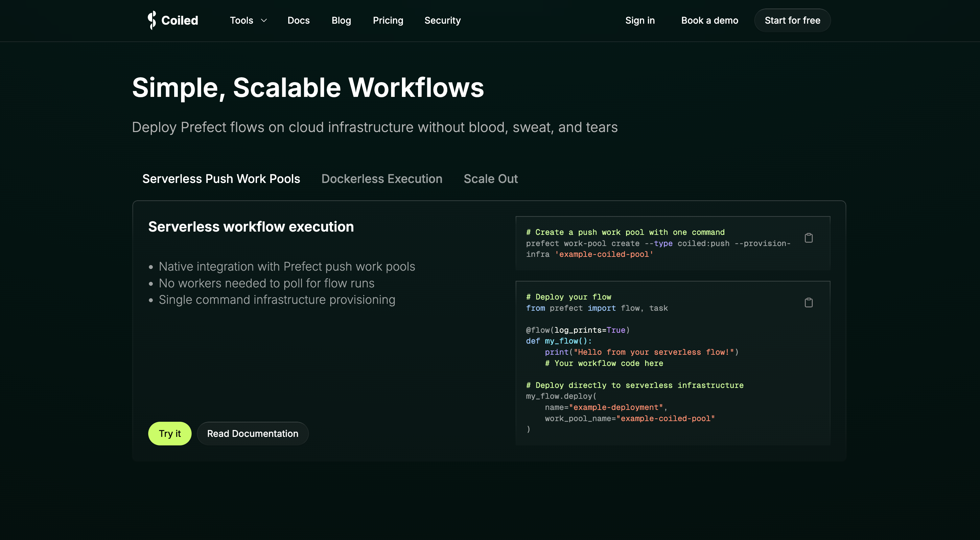Click '# Deploy directly to serverless infrastructure' comment
Viewport: 980px width, 540px height.
click(x=635, y=385)
